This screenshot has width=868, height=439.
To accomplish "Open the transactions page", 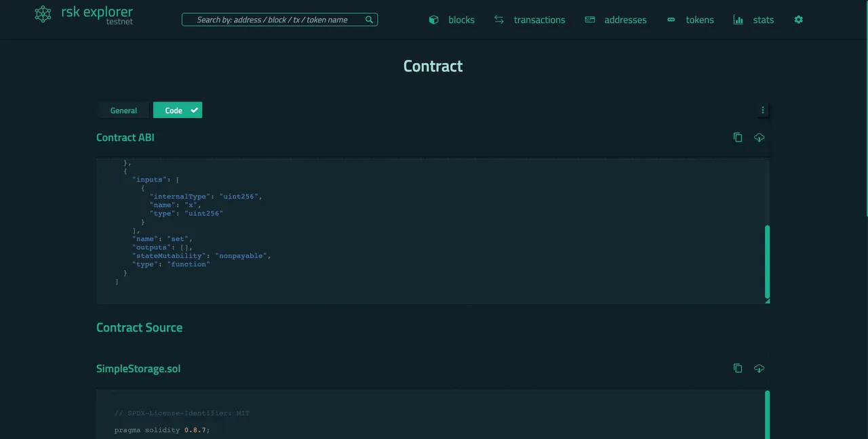I will [539, 20].
